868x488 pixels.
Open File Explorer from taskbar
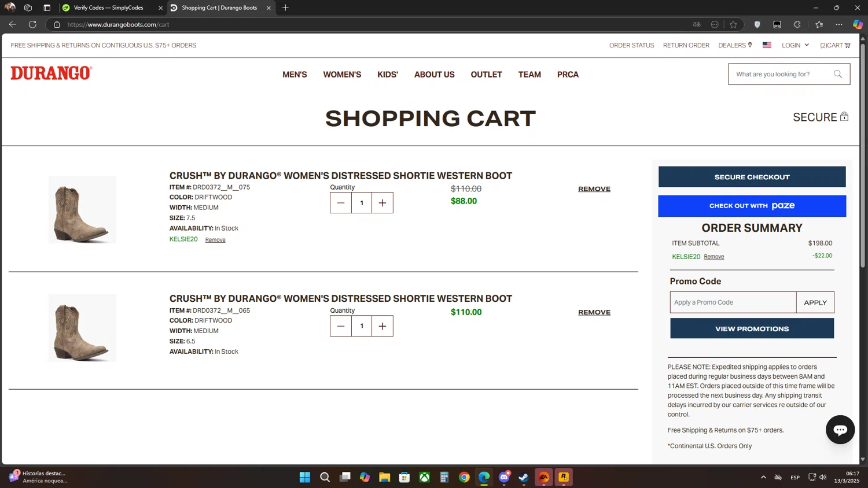[x=385, y=477]
